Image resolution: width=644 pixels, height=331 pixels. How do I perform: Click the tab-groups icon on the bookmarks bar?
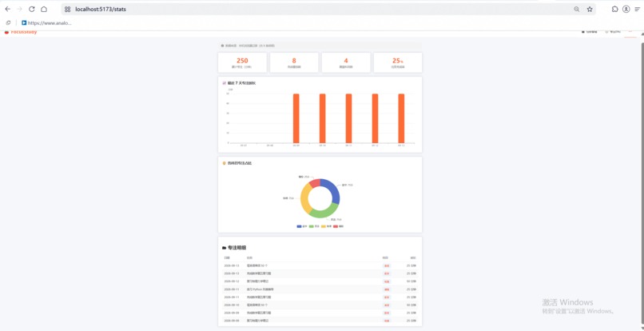(x=8, y=23)
